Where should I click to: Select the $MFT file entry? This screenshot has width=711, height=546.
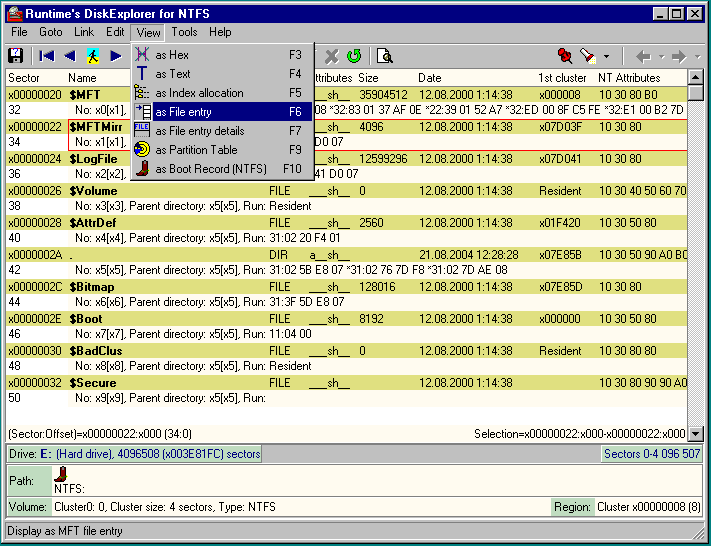[85, 95]
